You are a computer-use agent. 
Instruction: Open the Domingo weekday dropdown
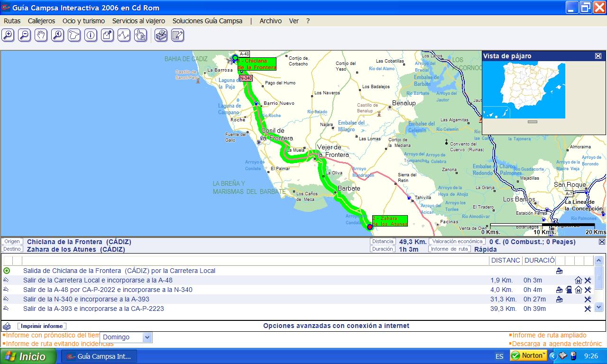147,337
